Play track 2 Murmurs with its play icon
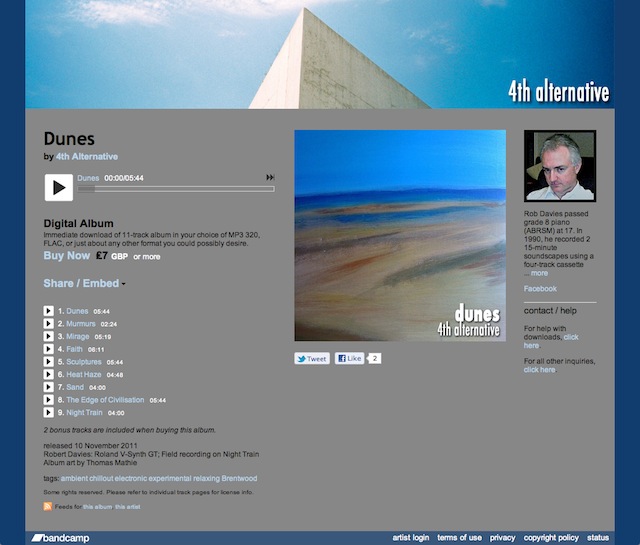 pos(49,323)
